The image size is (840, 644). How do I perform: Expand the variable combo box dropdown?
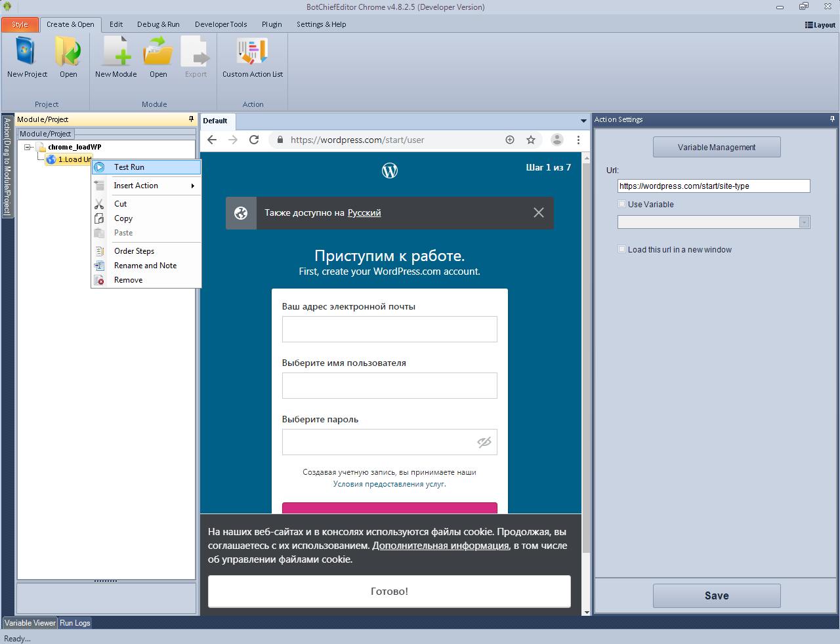click(x=804, y=222)
